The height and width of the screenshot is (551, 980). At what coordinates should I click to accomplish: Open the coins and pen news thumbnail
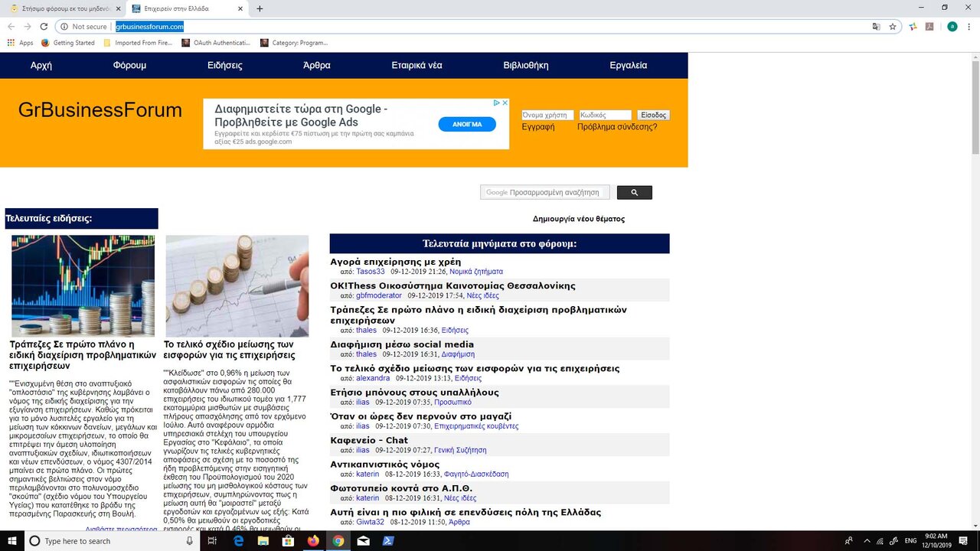[237, 286]
